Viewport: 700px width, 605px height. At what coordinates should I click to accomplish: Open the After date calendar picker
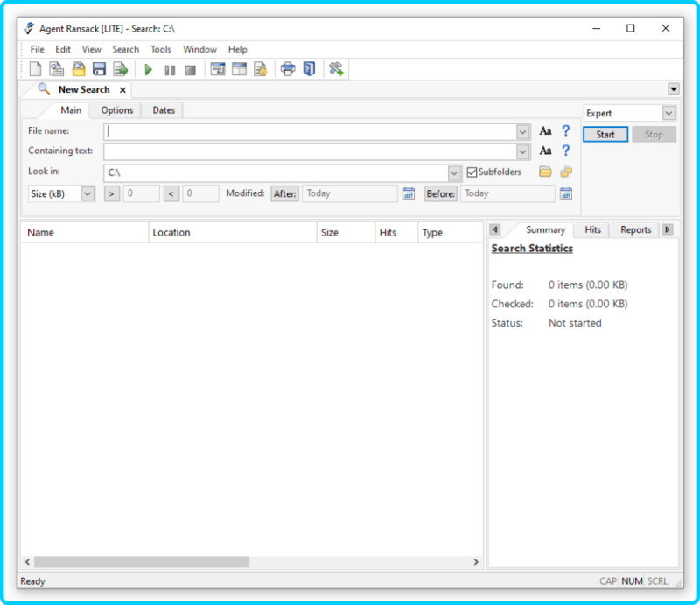tap(409, 193)
